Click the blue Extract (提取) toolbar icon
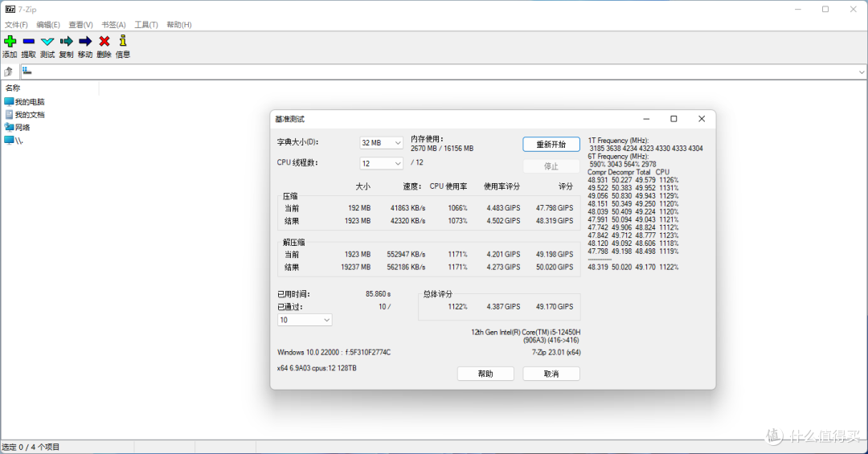Image resolution: width=868 pixels, height=454 pixels. point(29,41)
